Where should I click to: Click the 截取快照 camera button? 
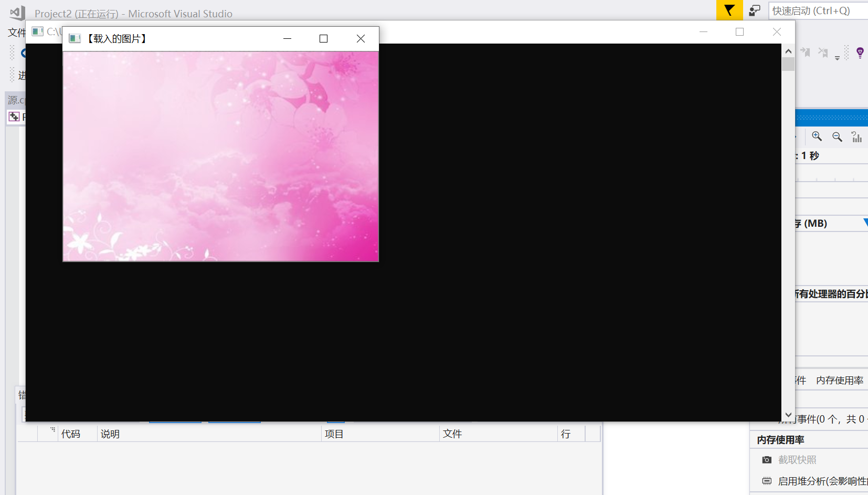(789, 460)
